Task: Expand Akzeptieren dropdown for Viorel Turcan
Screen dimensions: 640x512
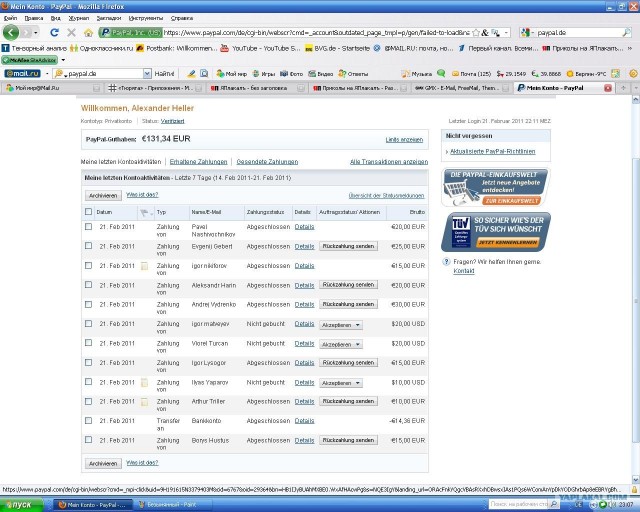Action: [341, 345]
